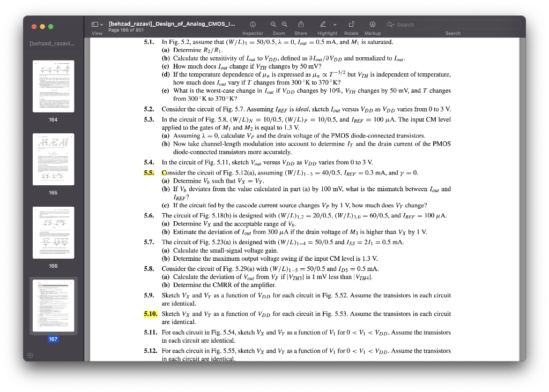This screenshot has width=549, height=392.
Task: Zoom out on the document
Action: [273, 24]
